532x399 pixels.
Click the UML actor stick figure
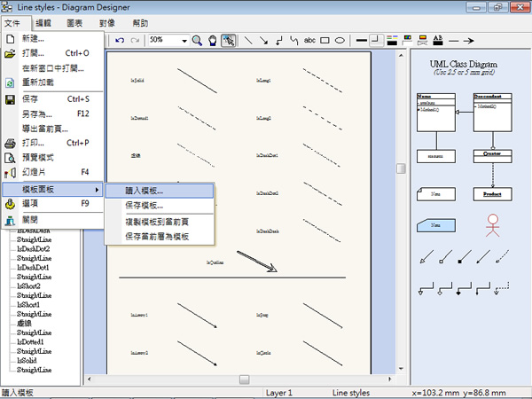(487, 225)
